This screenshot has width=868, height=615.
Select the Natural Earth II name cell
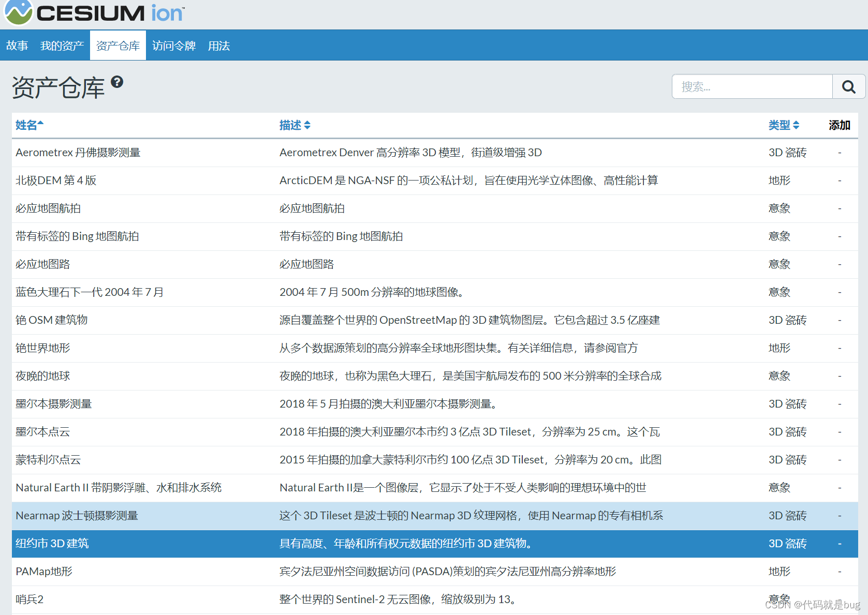[x=119, y=488]
